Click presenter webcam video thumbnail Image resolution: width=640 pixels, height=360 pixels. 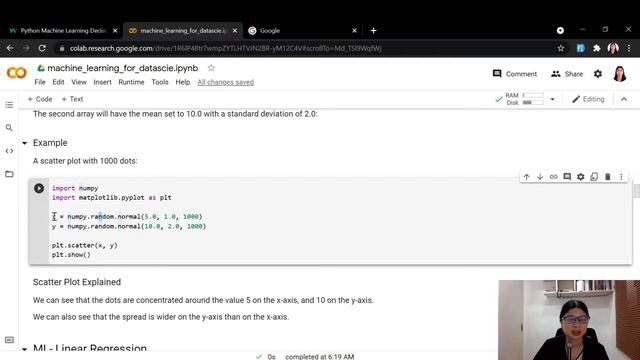point(569,320)
